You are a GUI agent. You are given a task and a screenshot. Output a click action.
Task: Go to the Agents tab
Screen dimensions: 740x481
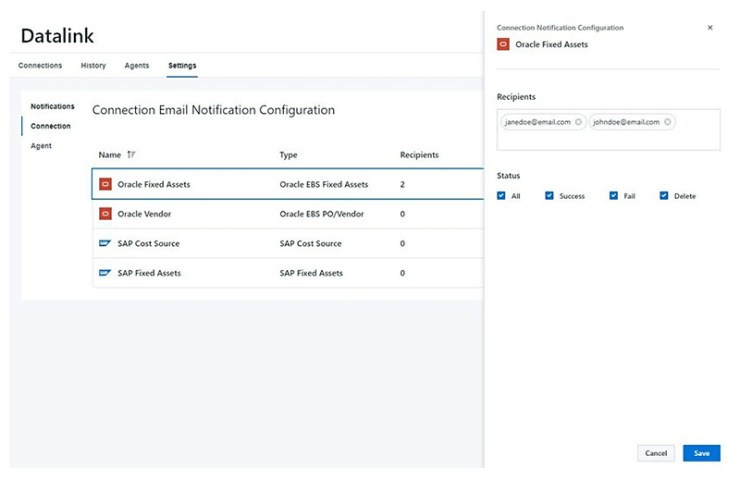[137, 66]
